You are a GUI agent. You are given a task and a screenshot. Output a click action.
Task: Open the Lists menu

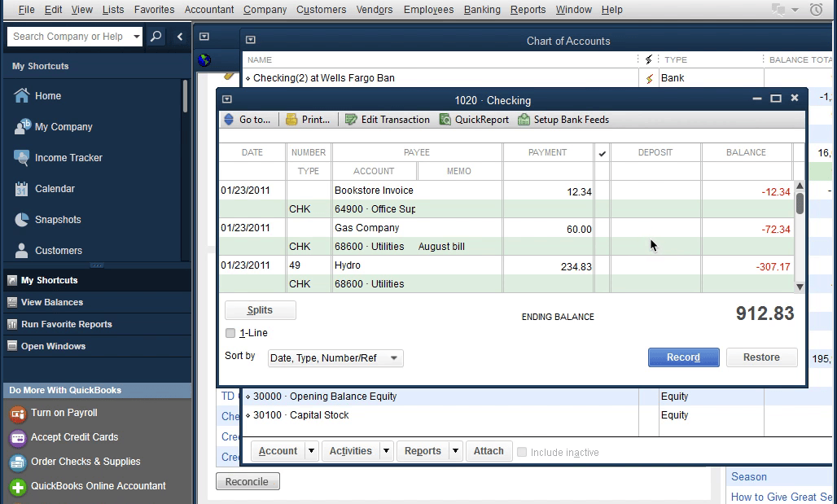(112, 10)
